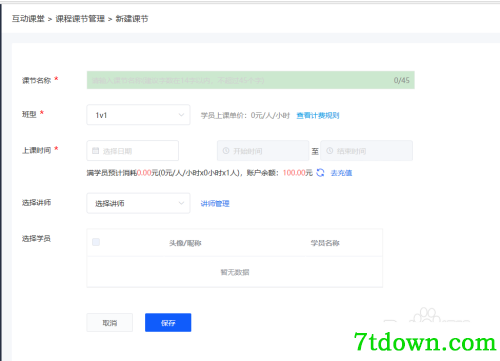Screen dimensions: 500x361
Task: Click the 新建课节 breadcrumb text
Action: click(x=132, y=19)
